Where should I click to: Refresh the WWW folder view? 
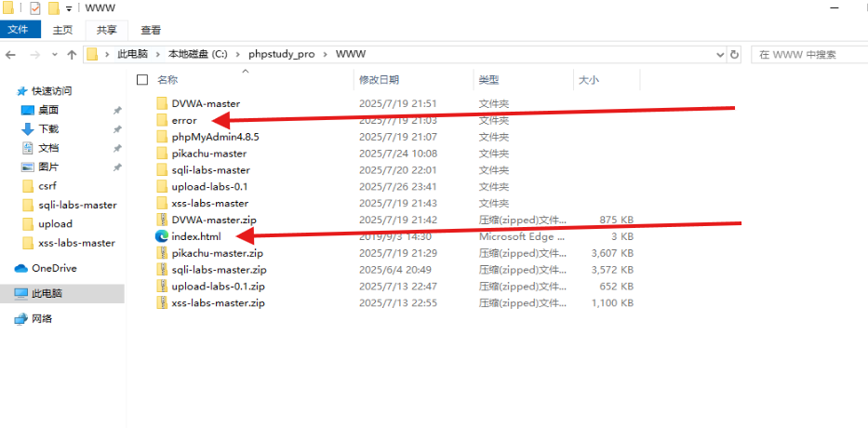pos(735,55)
